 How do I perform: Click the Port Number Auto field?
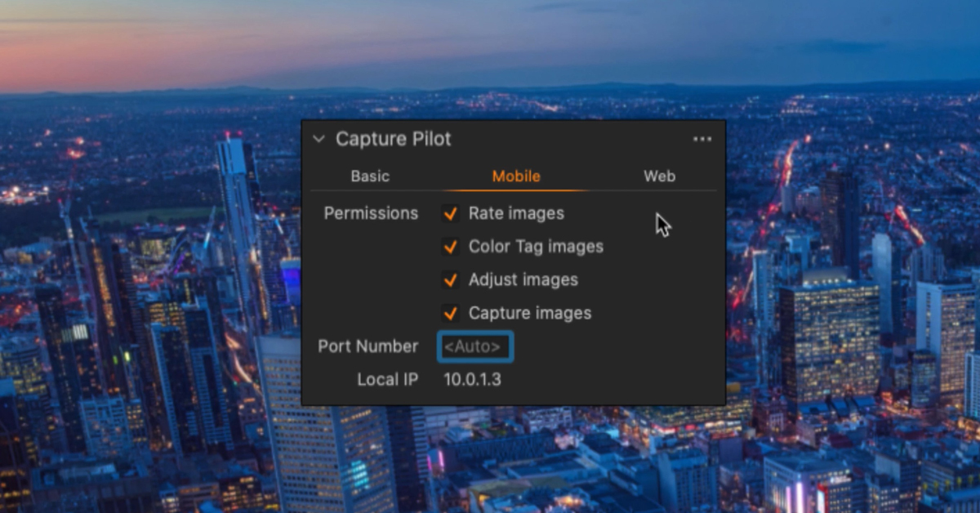click(x=474, y=347)
